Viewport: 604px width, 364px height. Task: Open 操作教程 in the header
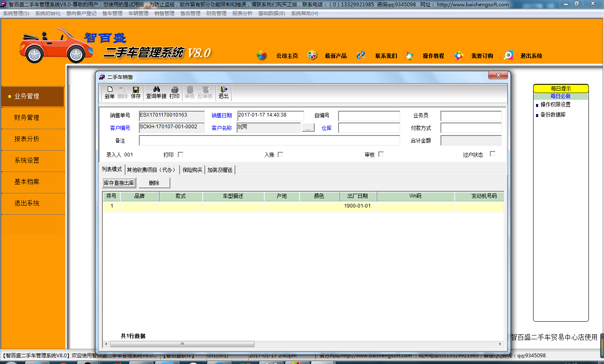(433, 56)
